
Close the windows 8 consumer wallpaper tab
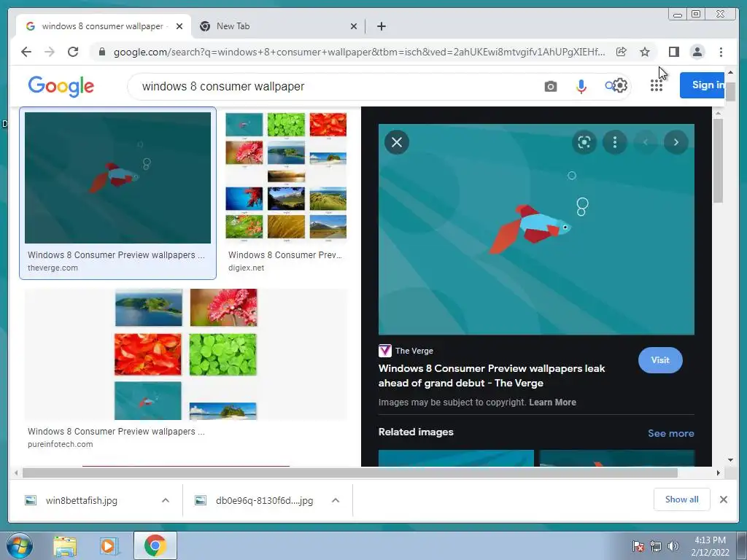point(179,26)
